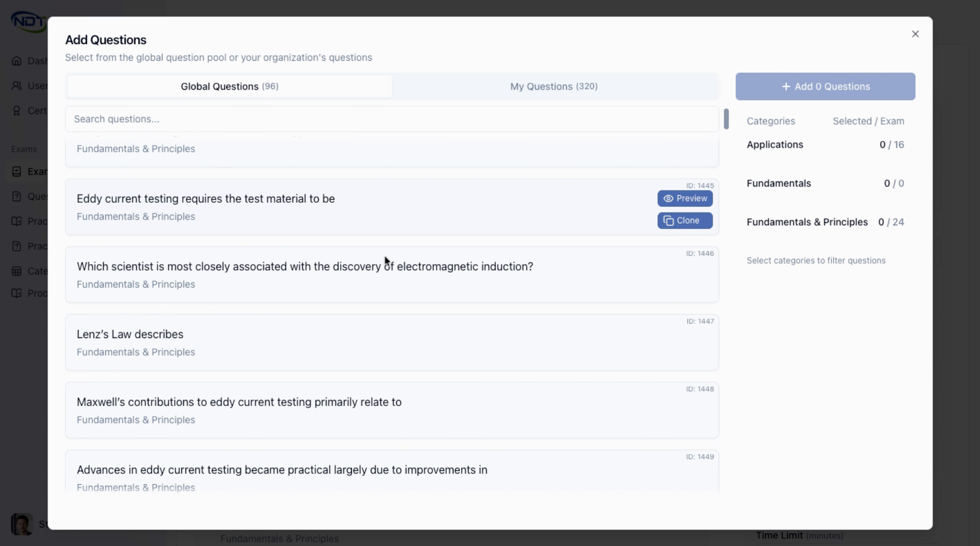Viewport: 980px width, 546px height.
Task: Click the Selected / Exam column header
Action: tap(868, 121)
